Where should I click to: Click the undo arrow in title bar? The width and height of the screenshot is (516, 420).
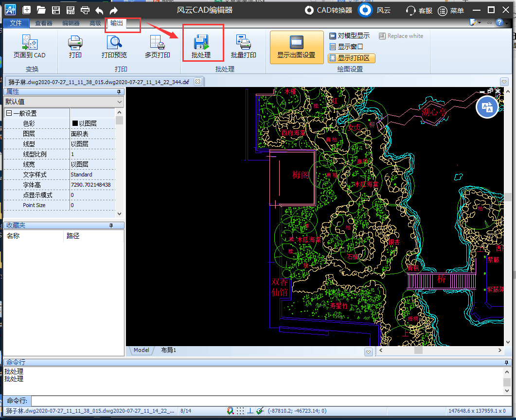[99, 10]
